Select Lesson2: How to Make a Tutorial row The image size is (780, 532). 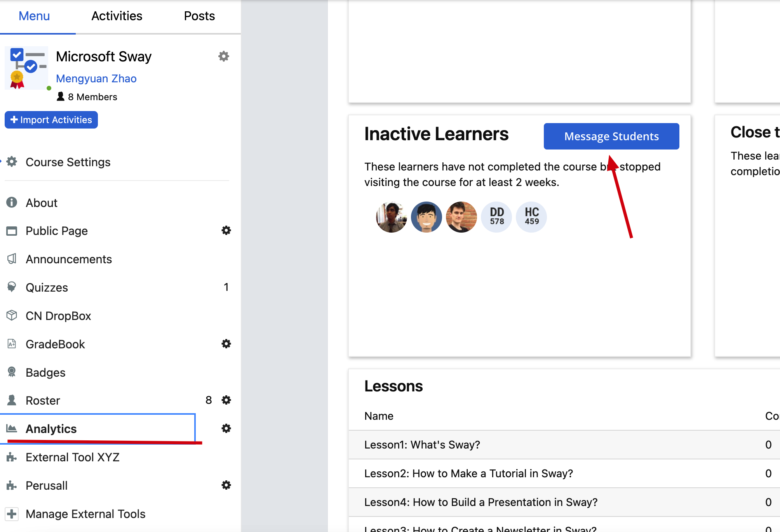tap(564, 473)
